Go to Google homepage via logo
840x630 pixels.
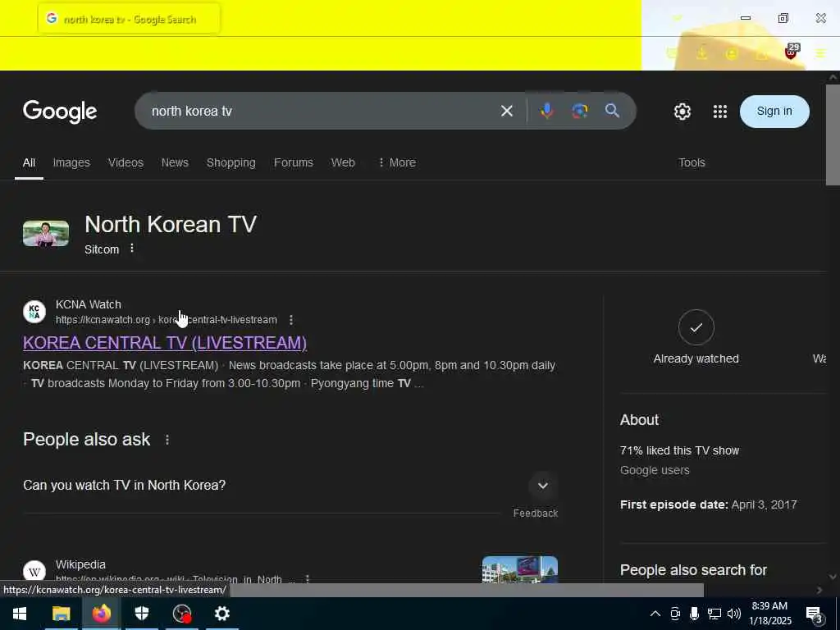(60, 112)
